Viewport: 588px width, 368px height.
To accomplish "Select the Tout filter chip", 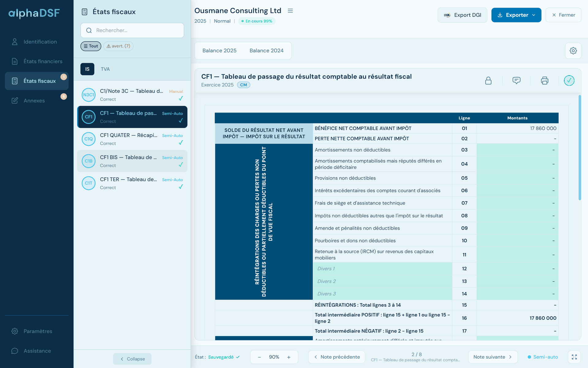I will (x=91, y=46).
